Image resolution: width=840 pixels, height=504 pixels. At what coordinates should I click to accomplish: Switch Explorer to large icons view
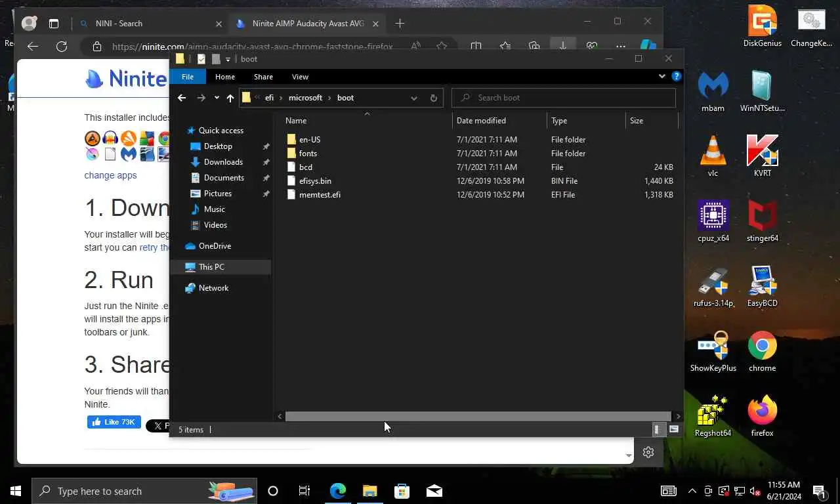click(x=674, y=429)
